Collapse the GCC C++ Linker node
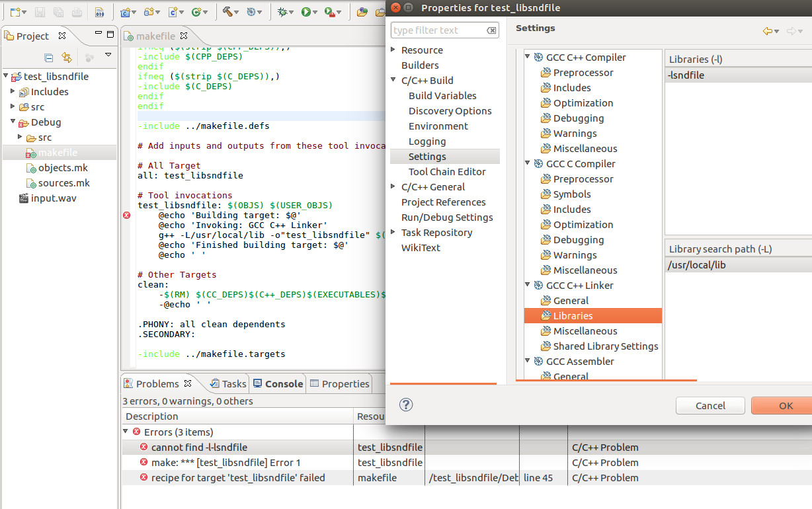 tap(528, 286)
